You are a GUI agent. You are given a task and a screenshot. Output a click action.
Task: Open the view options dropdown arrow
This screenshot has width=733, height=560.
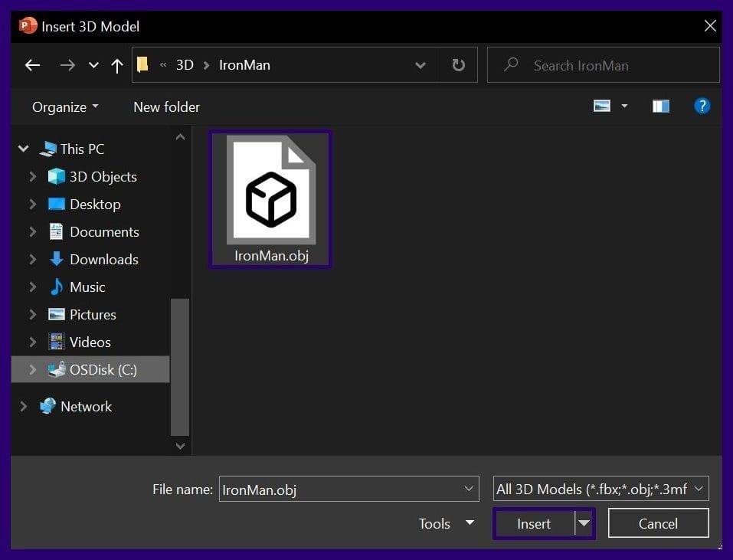(x=624, y=106)
